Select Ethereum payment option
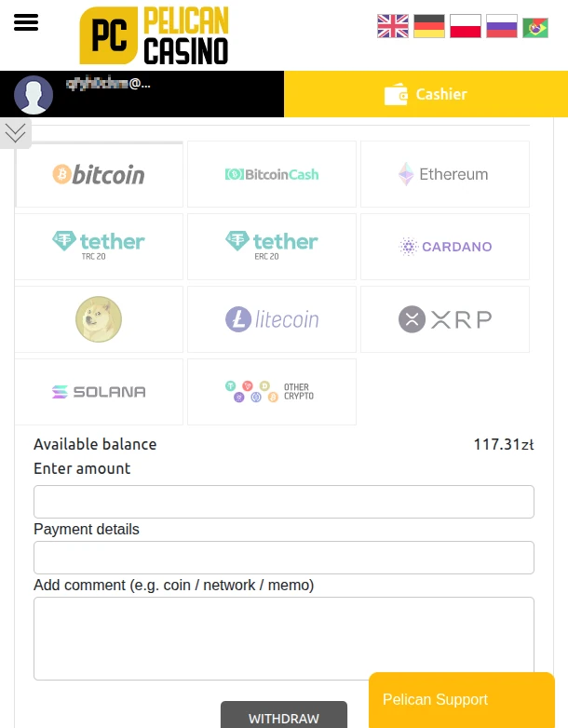The height and width of the screenshot is (728, 568). (x=444, y=174)
